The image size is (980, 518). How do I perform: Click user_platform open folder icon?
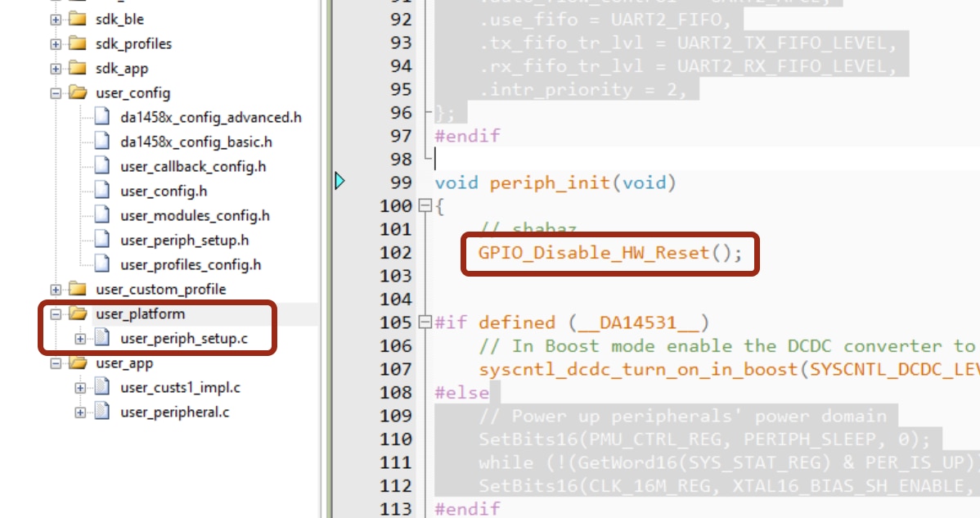[79, 313]
